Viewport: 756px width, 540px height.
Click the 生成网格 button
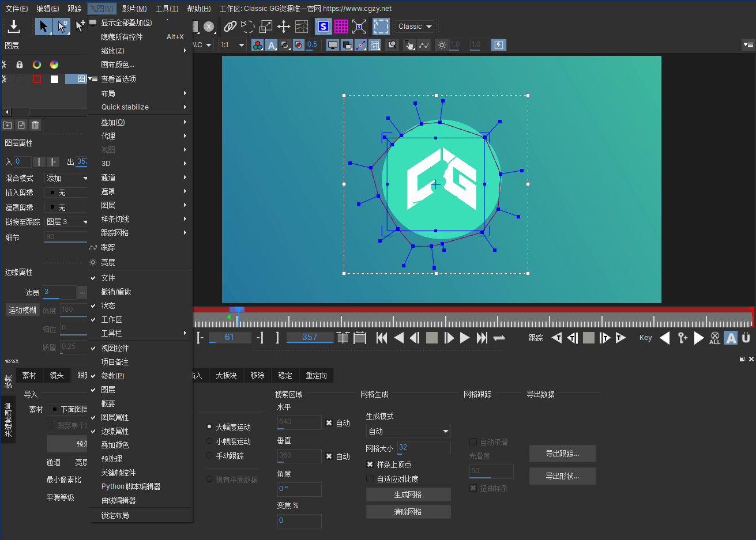(408, 494)
